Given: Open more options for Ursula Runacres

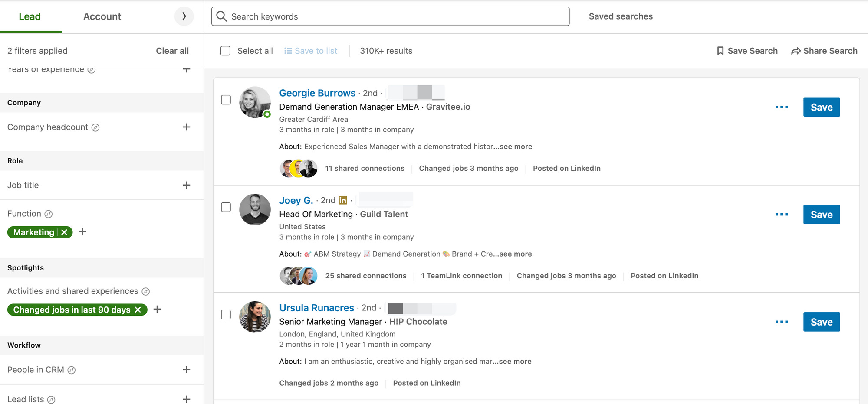Looking at the screenshot, I should 782,322.
